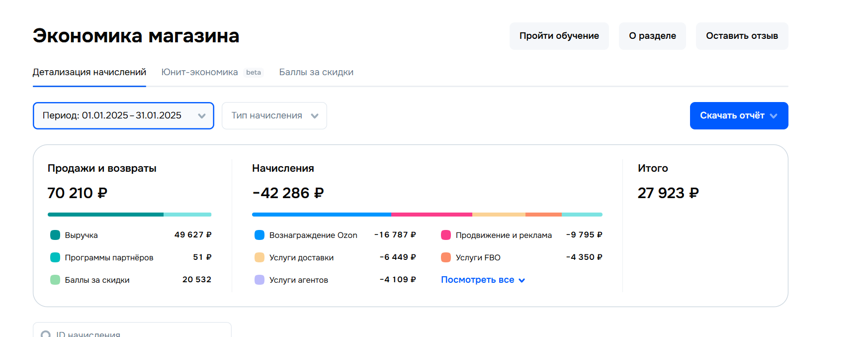Go to the Баллы за скидки tab
Screen dimensions: 868x337
pos(316,72)
